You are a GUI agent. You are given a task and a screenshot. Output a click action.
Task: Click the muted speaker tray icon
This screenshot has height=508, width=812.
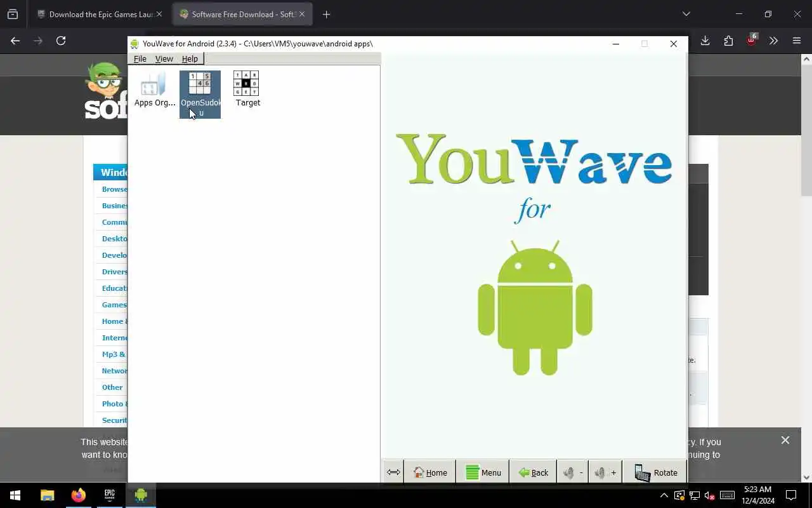710,495
